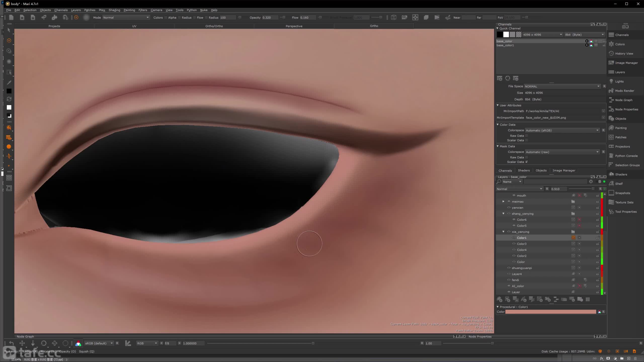Click the swap foreground/background colors icon
This screenshot has width=644, height=362.
(9, 99)
